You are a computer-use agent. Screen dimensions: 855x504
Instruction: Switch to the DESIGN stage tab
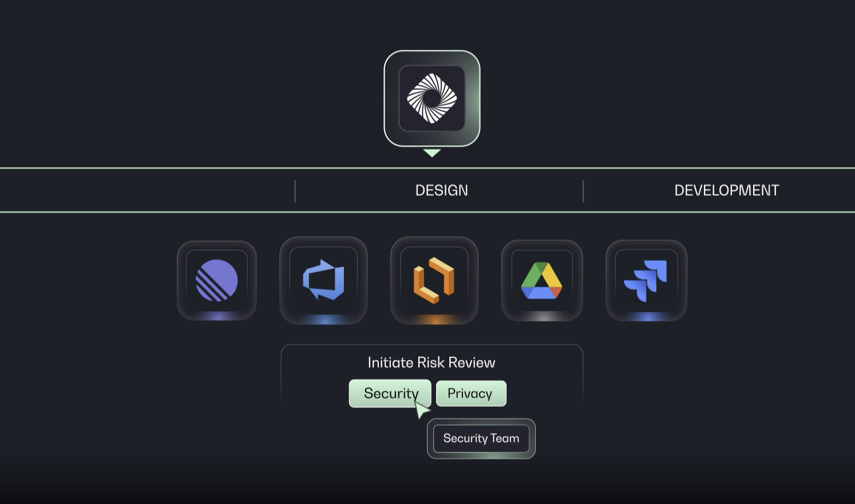pos(441,191)
